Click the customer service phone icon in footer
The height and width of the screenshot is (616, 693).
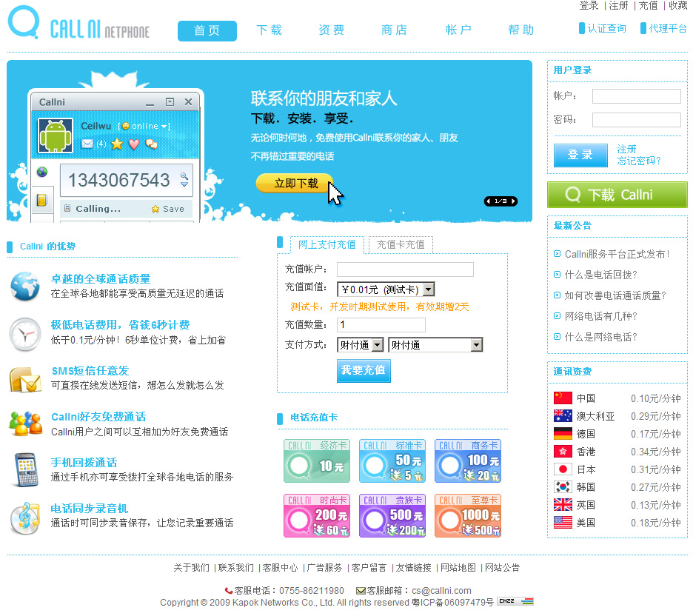pyautogui.click(x=229, y=591)
